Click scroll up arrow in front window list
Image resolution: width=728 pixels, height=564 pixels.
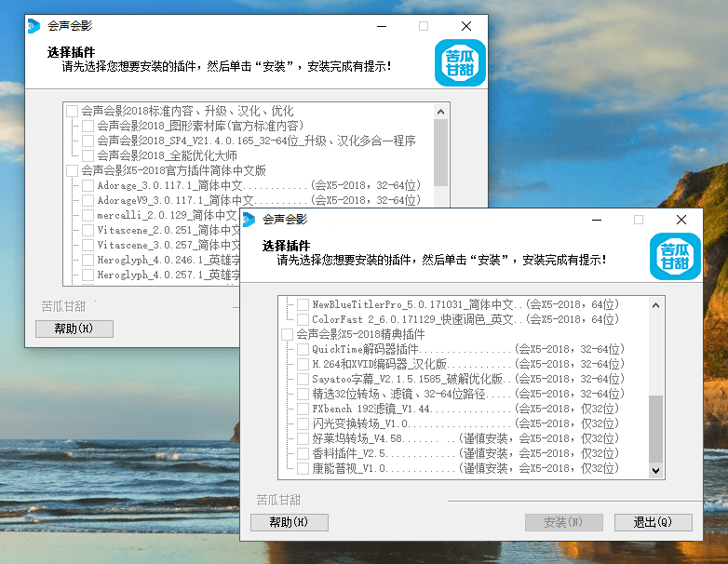coord(655,305)
